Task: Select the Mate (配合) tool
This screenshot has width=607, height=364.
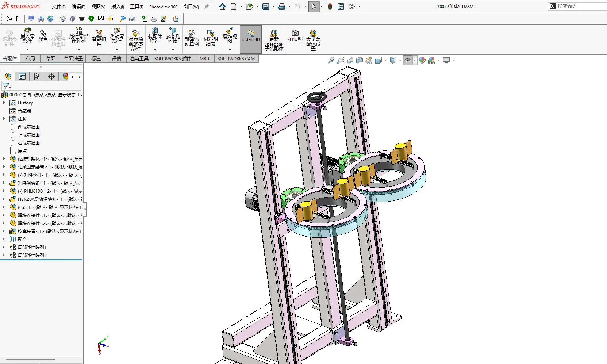Action: (43, 36)
